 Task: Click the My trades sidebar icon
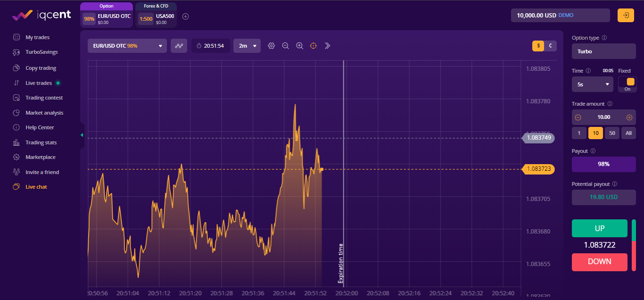click(x=17, y=37)
